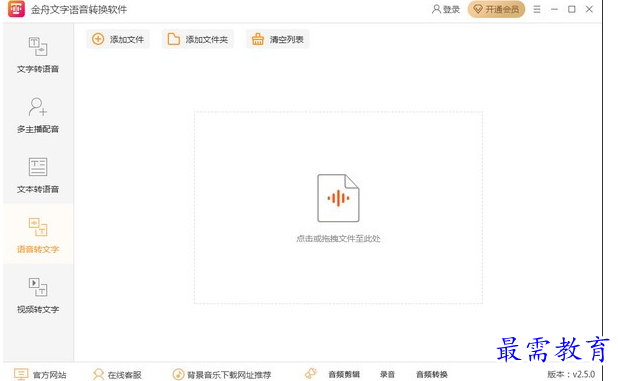
Task: Click the 添加文件 button
Action: pos(118,39)
